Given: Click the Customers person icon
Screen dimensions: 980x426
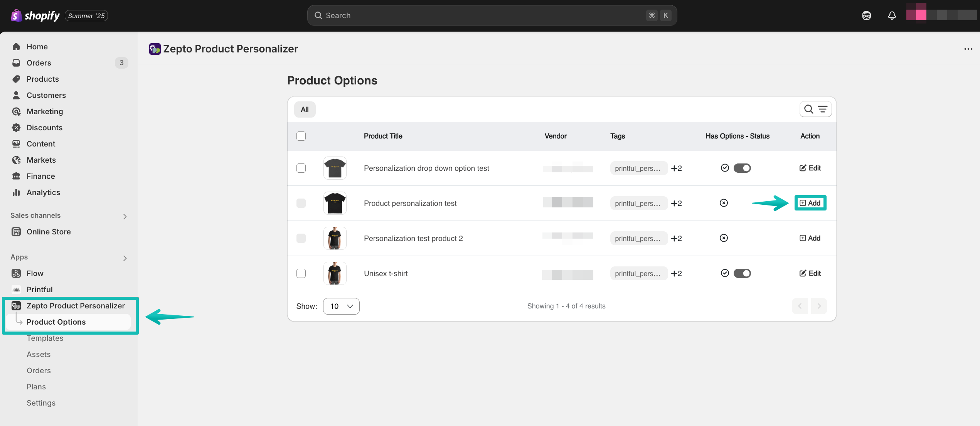Looking at the screenshot, I should tap(16, 95).
